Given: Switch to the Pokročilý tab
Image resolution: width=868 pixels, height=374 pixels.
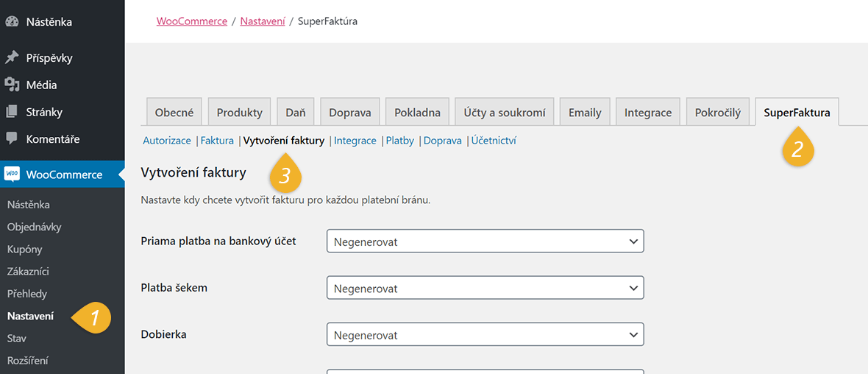Looking at the screenshot, I should click(718, 112).
